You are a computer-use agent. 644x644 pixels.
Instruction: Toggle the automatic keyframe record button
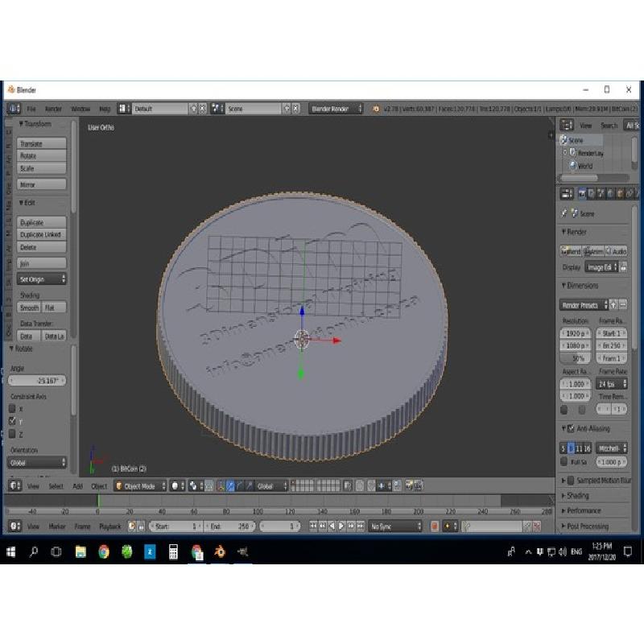[x=435, y=526]
